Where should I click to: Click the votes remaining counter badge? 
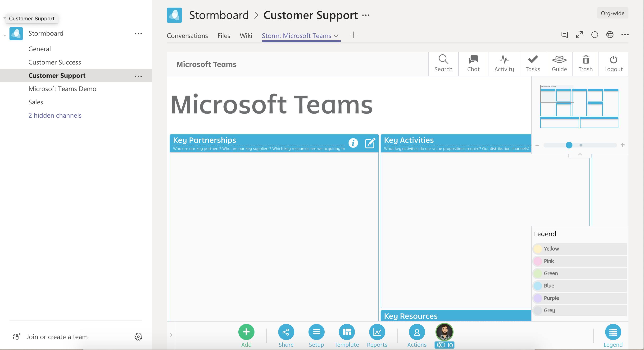pos(444,345)
